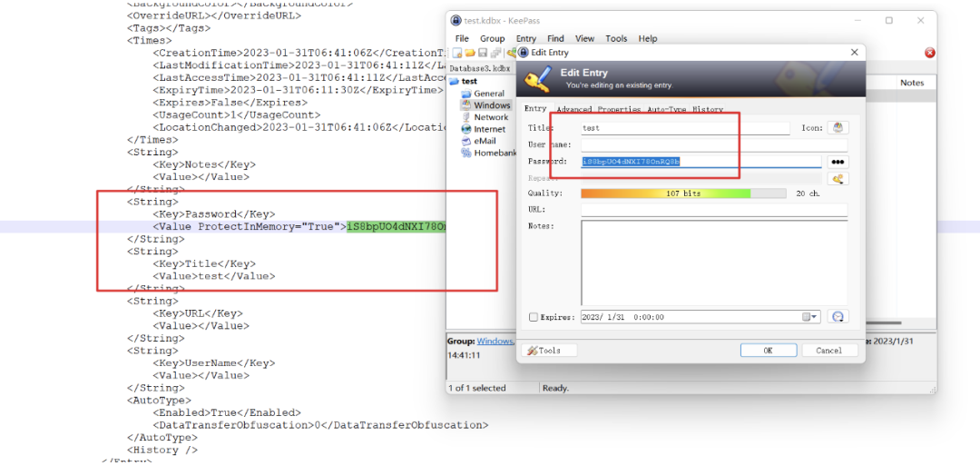Screen dimensions: 980x466
Task: Switch to the Advanced tab
Action: click(573, 110)
